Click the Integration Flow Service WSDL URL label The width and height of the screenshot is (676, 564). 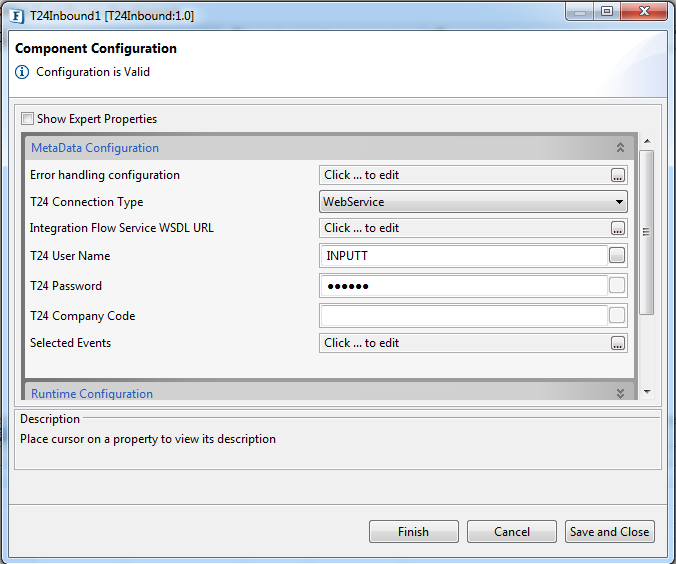tap(122, 228)
